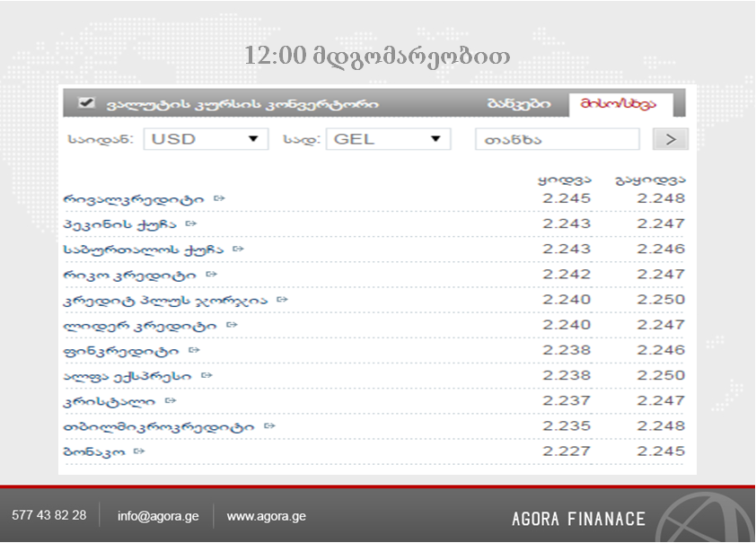
Task: Select buy rate 2.242 for რიკო კრედიტი
Action: tap(567, 274)
